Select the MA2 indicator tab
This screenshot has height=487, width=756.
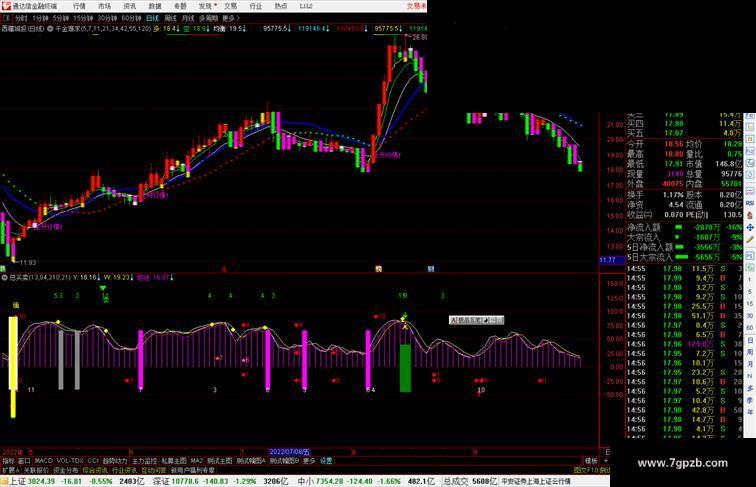pyautogui.click(x=197, y=461)
